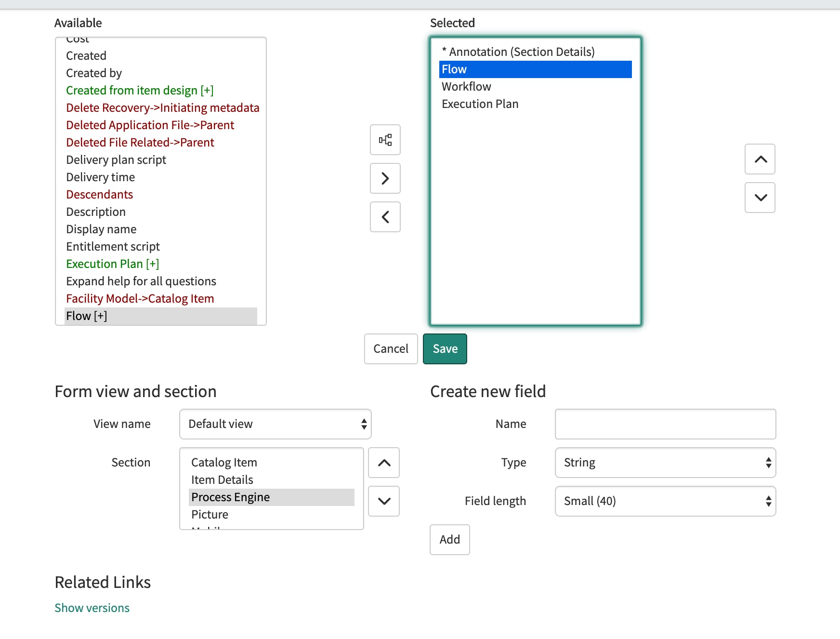Image resolution: width=840 pixels, height=639 pixels.
Task: Choose Item Details section
Action: pos(222,480)
